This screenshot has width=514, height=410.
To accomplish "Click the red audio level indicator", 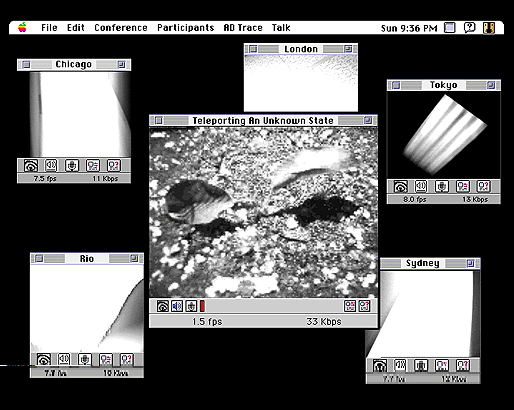I will (202, 306).
